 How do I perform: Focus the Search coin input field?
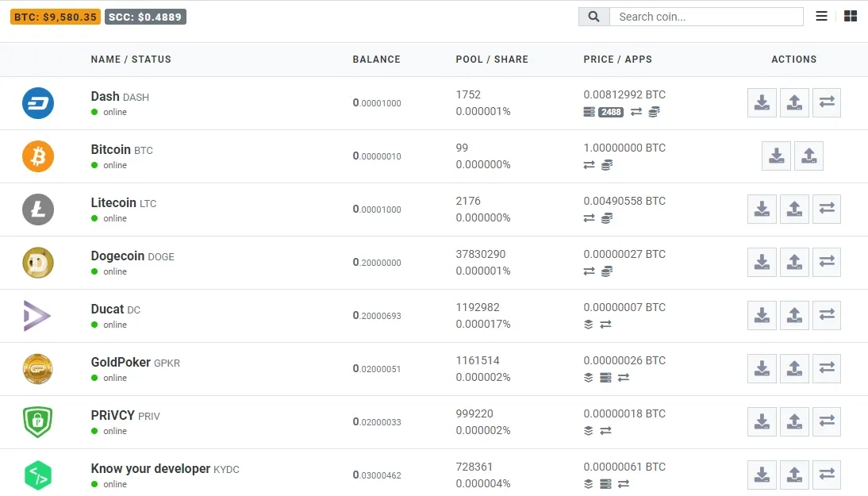[x=706, y=17]
